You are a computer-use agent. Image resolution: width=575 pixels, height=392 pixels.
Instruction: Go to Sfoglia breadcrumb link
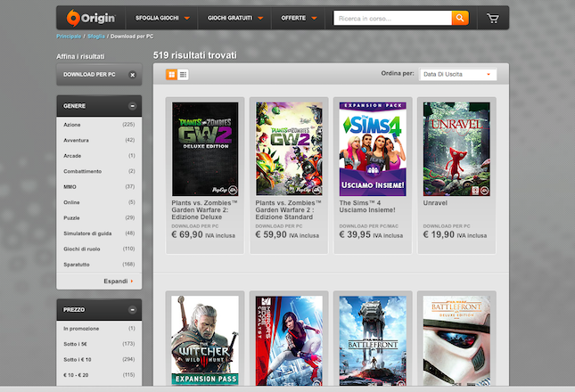coord(96,37)
